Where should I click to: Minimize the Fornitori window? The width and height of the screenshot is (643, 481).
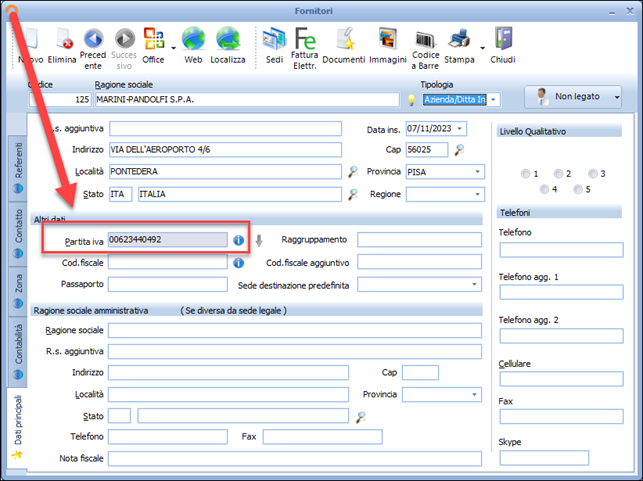tap(612, 12)
